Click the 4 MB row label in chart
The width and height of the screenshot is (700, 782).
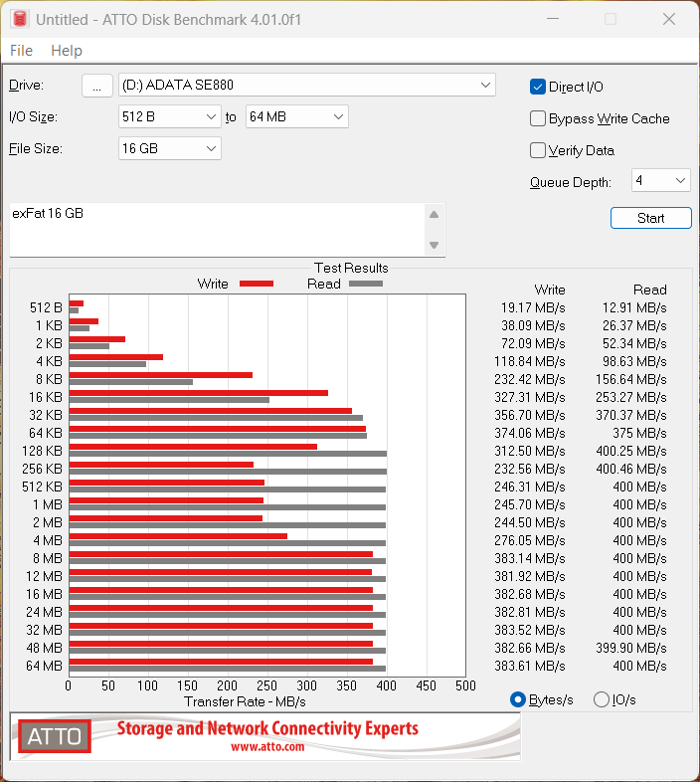[x=48, y=540]
